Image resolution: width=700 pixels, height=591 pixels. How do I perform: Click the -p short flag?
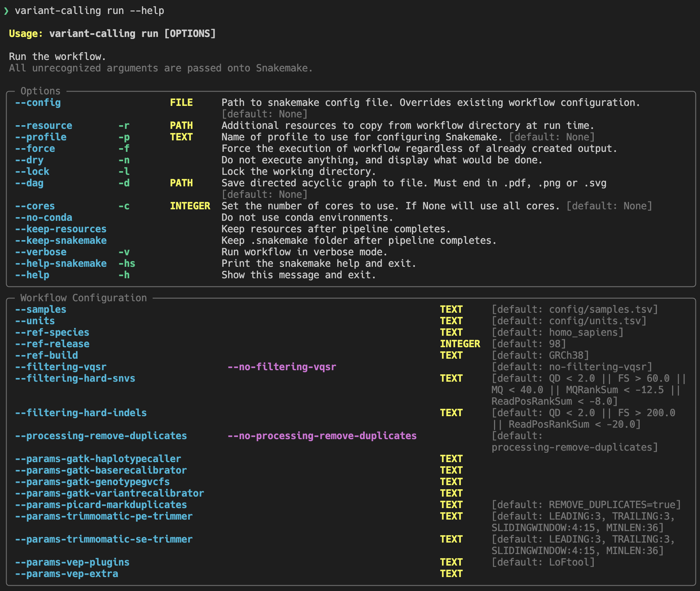(124, 137)
